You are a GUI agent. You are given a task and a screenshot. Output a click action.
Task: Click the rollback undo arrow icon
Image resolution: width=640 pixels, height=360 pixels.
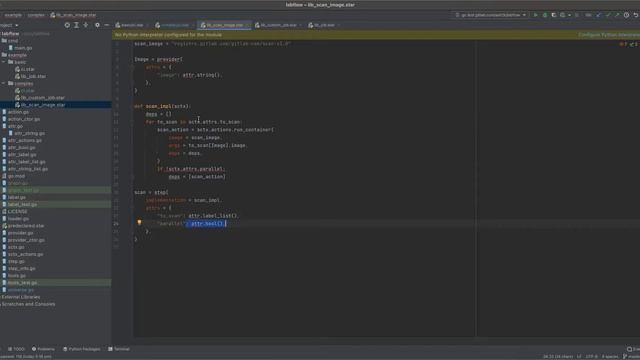click(636, 15)
